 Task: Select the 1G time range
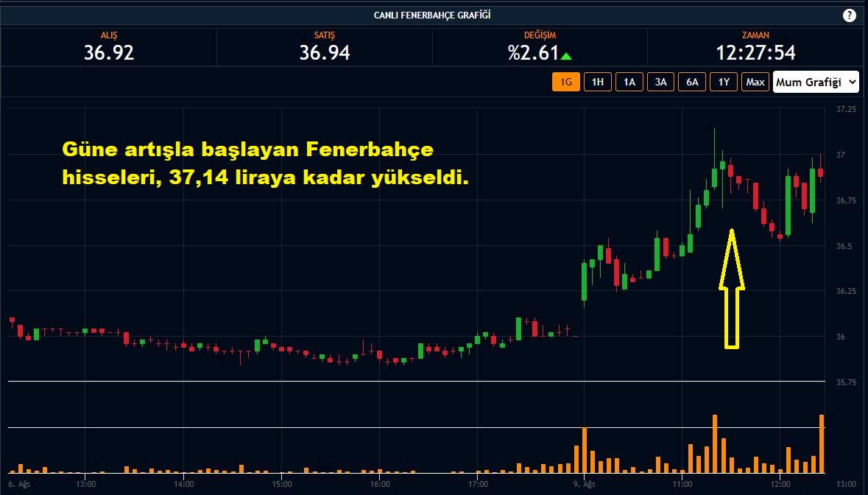click(x=565, y=82)
